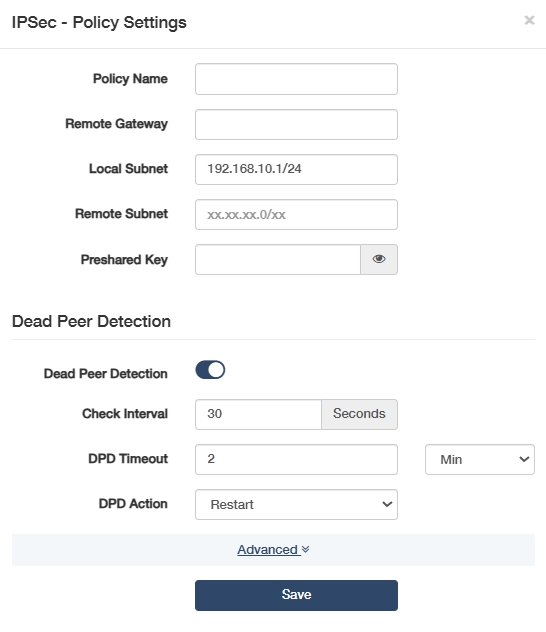
Task: Edit the Check Interval value
Action: (258, 414)
